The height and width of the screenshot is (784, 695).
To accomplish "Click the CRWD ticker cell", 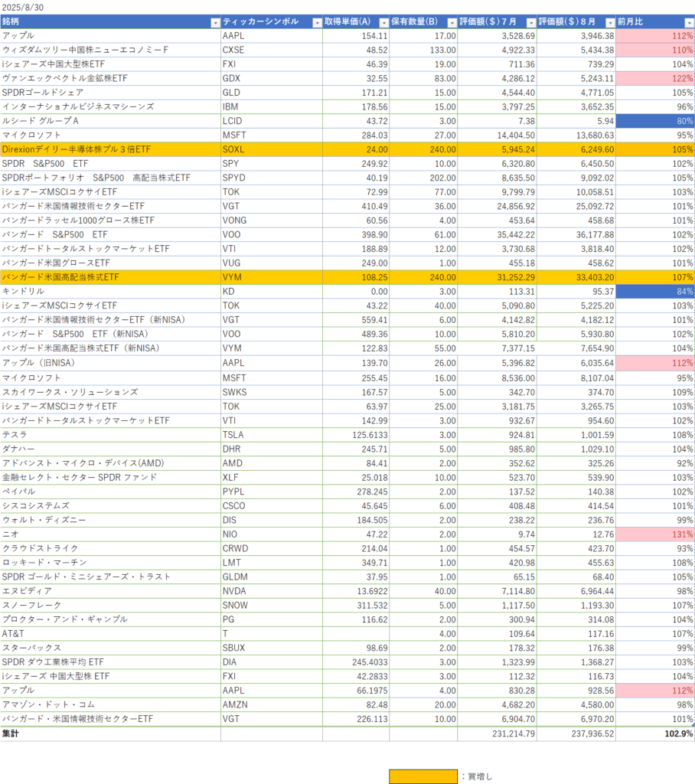I will click(x=272, y=548).
